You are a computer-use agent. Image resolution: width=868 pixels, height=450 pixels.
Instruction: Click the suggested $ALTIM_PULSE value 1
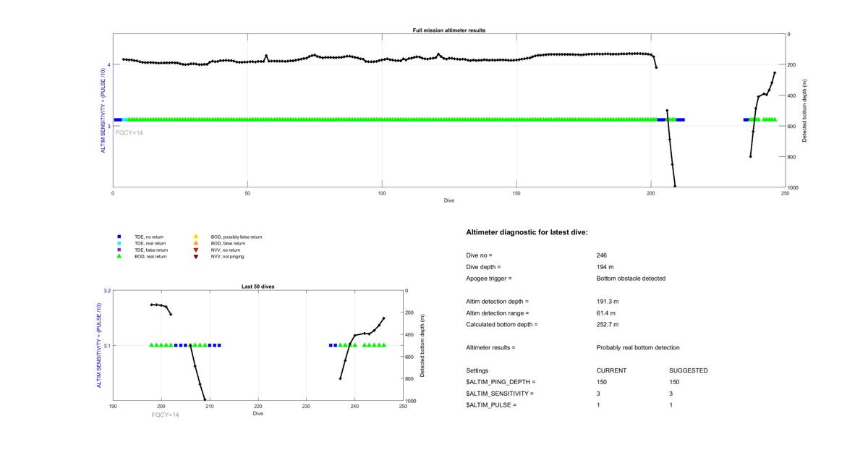[671, 405]
